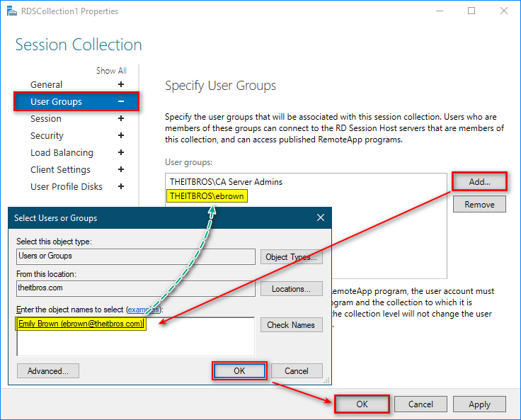The image size is (521, 420).
Task: Open the examples help link
Action: coord(144,310)
